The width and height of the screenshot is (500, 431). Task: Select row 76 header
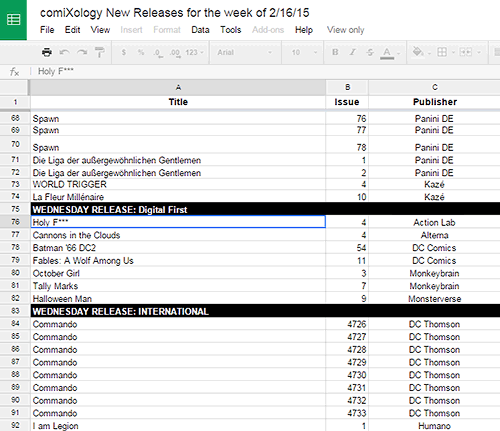(x=15, y=222)
